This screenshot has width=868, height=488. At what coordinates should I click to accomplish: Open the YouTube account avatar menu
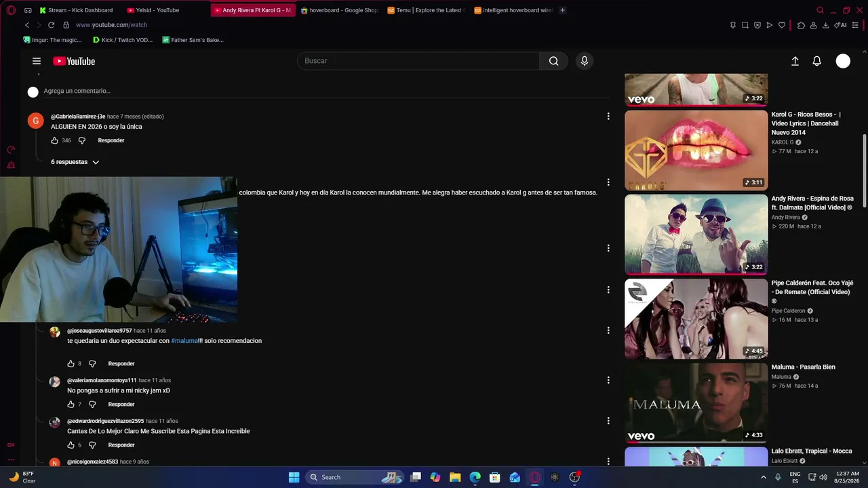click(x=843, y=61)
